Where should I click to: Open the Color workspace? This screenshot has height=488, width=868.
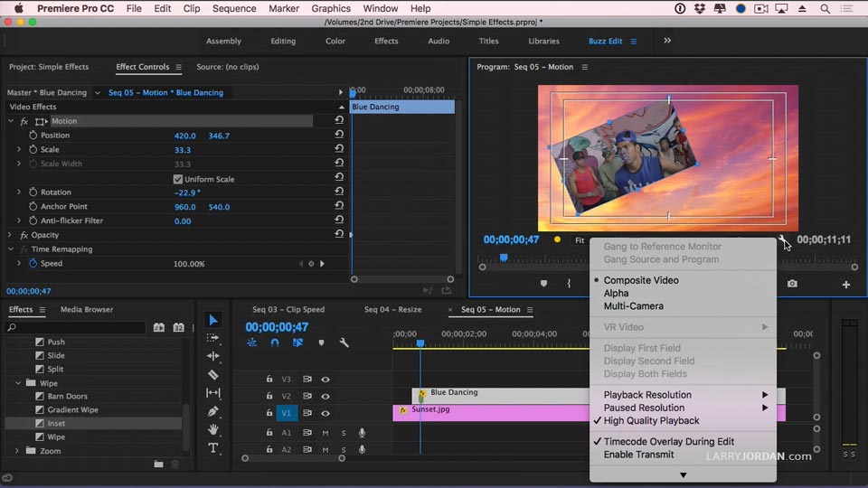335,41
